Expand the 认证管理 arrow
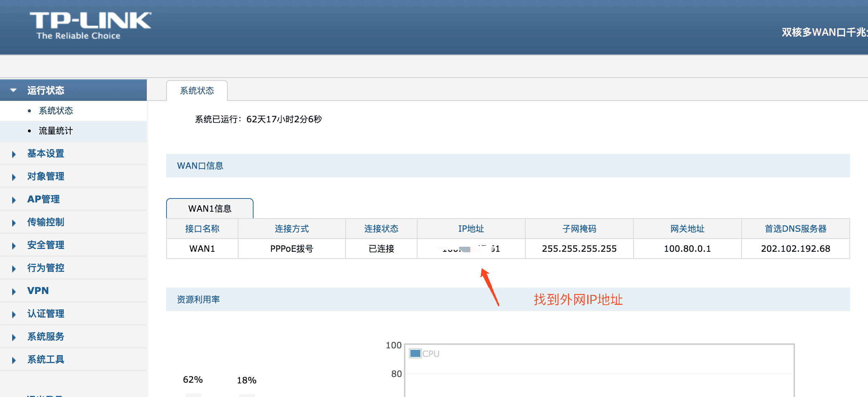868x397 pixels. (14, 314)
